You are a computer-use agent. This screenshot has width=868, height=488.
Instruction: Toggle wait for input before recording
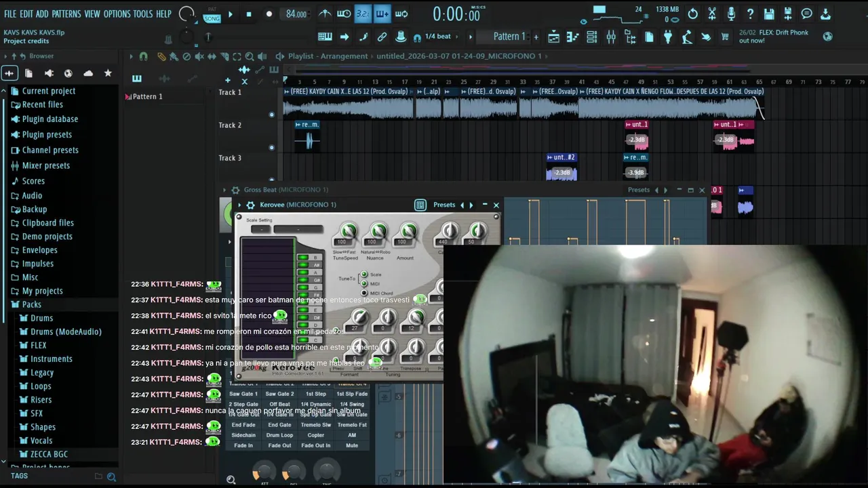(x=344, y=14)
